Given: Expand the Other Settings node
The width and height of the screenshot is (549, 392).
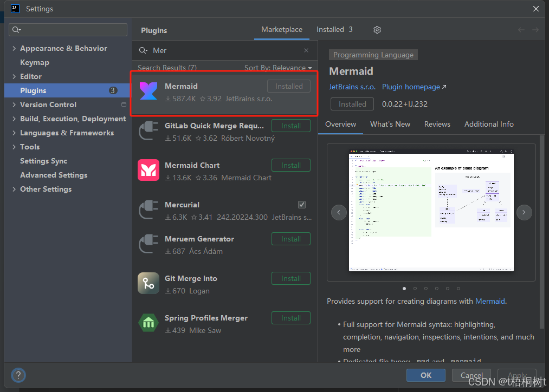Looking at the screenshot, I should pyautogui.click(x=14, y=189).
